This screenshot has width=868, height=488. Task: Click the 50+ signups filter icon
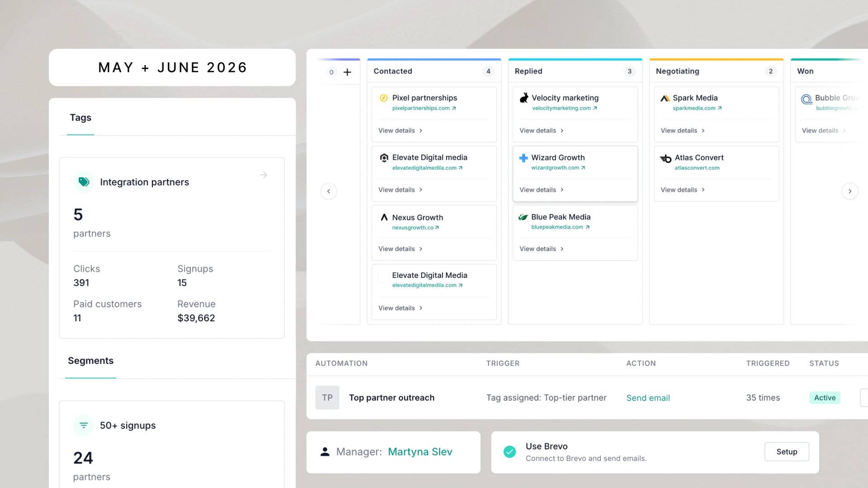pos(84,425)
